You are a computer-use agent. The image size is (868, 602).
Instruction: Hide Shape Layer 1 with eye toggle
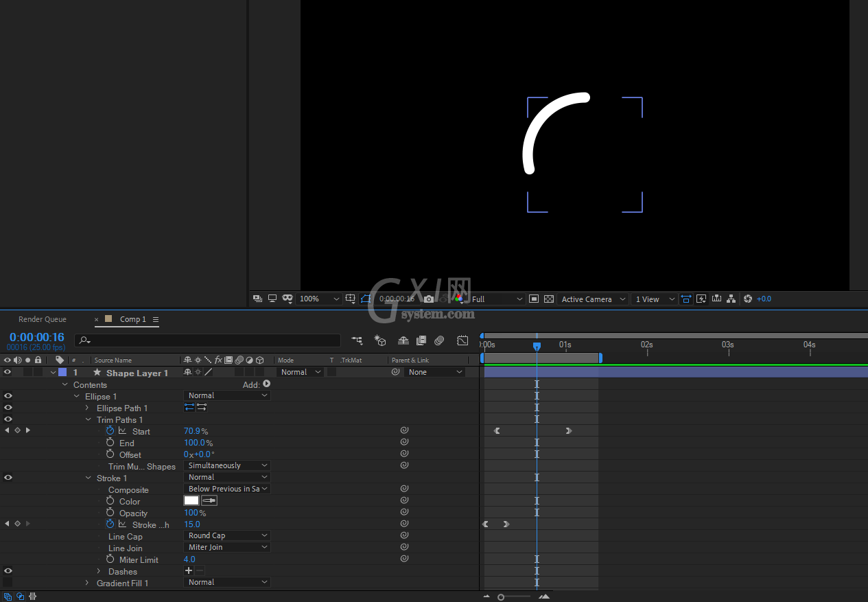coord(8,372)
